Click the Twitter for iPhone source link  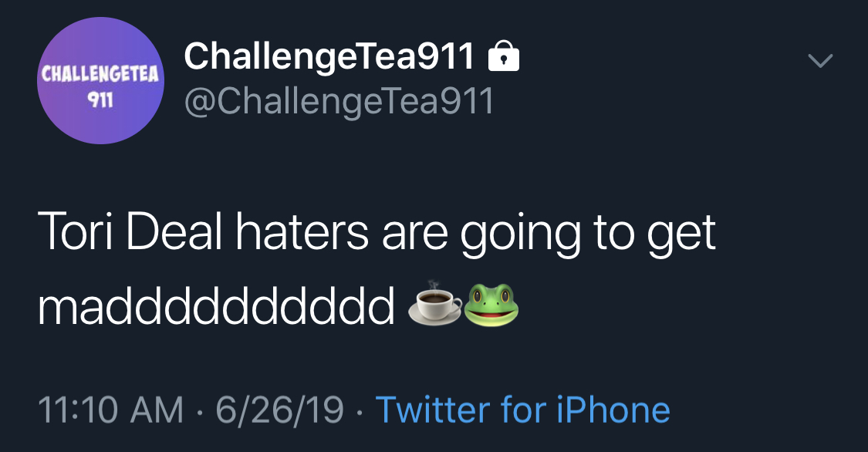point(522,410)
